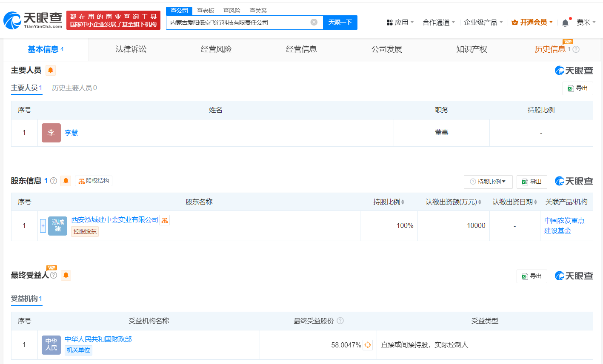Clear the search box using the X icon
603x364 pixels.
314,22
